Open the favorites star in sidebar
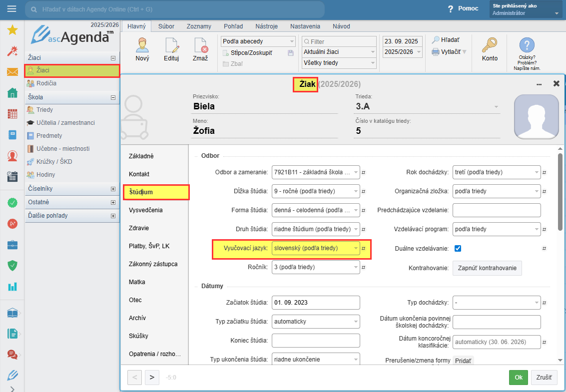 coord(12,30)
